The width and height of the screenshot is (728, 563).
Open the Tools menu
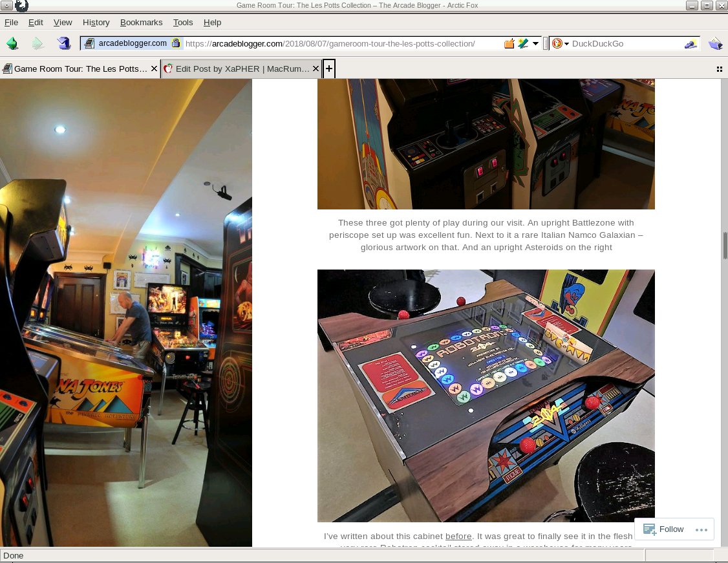182,22
